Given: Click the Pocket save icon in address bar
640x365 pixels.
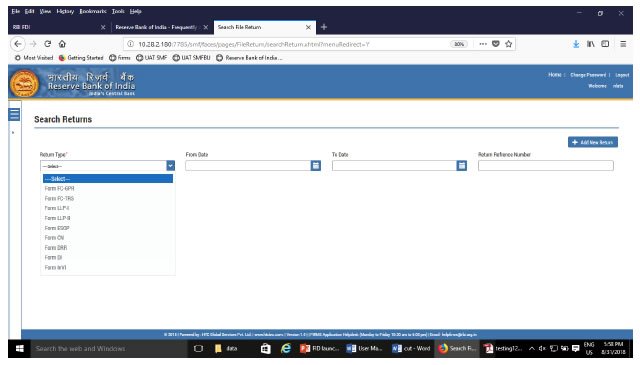Looking at the screenshot, I should (496, 44).
